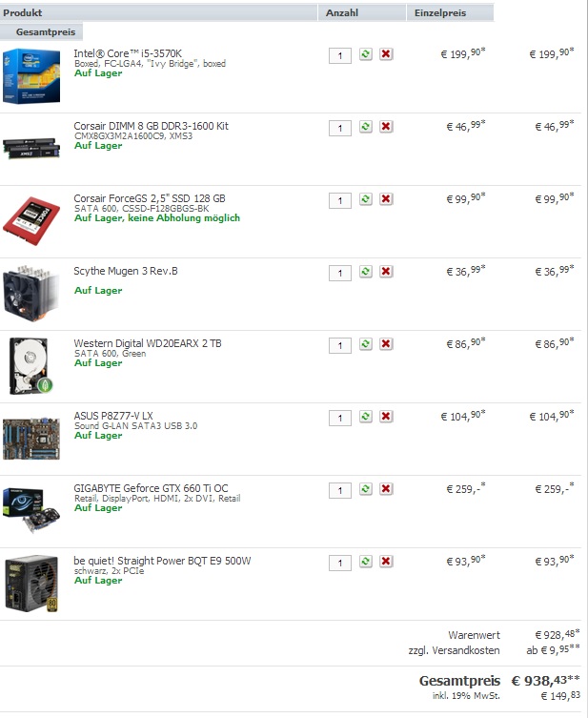Focus quantity box of GIGABYTE Geforce GTX 660
Image resolution: width=588 pixels, height=718 pixels.
coord(340,490)
